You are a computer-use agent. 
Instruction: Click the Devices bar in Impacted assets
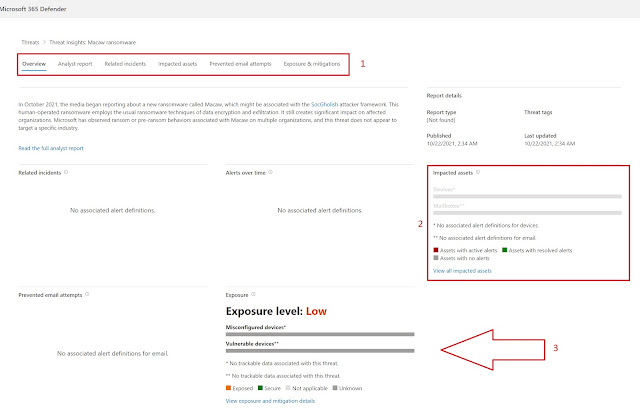click(527, 196)
